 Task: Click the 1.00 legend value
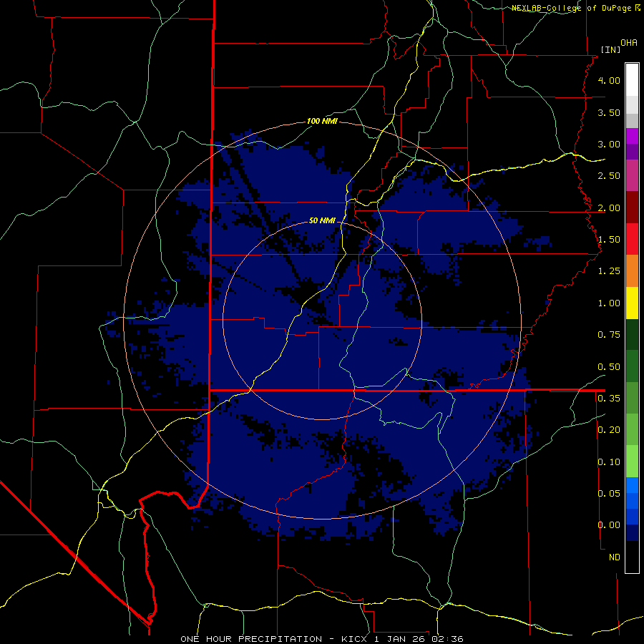609,303
